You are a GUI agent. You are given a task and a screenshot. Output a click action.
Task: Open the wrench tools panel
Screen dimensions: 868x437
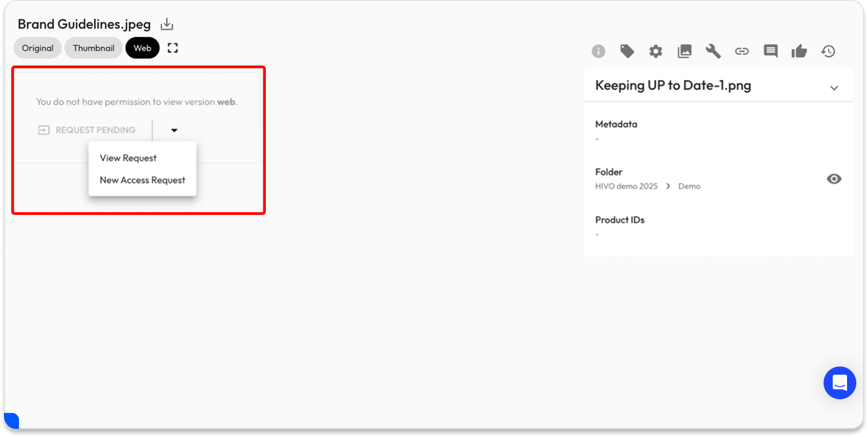coord(713,51)
